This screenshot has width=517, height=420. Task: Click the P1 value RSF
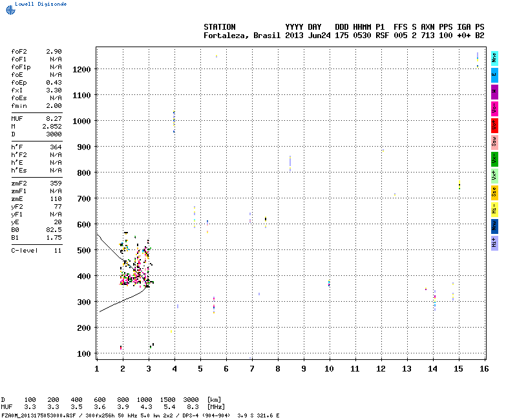[382, 36]
